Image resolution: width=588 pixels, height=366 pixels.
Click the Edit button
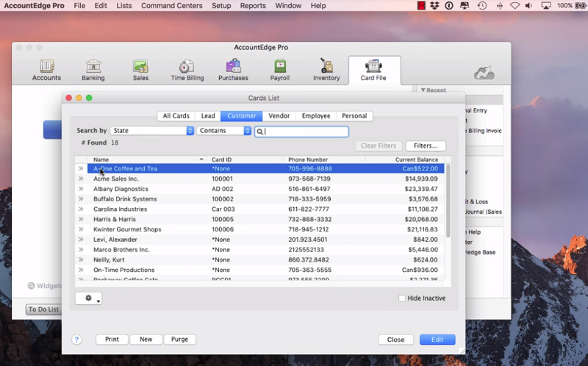click(437, 340)
